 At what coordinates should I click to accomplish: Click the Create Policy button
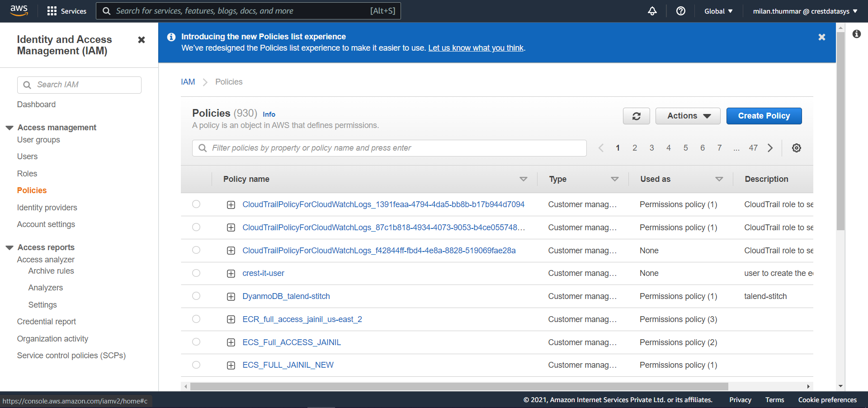point(764,116)
